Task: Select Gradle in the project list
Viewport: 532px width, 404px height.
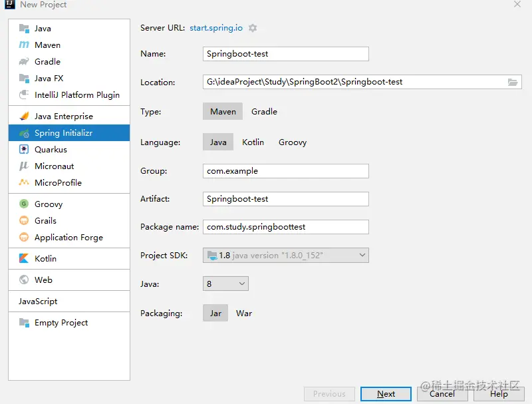Action: coord(69,61)
